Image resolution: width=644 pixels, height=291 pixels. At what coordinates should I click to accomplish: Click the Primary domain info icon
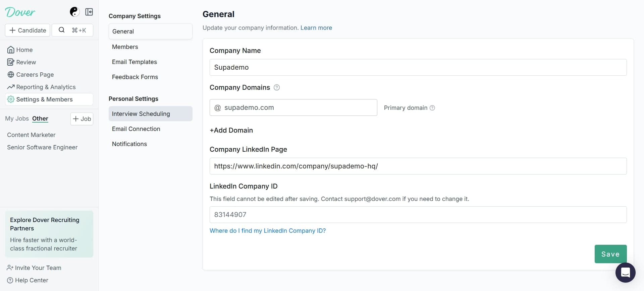(432, 108)
